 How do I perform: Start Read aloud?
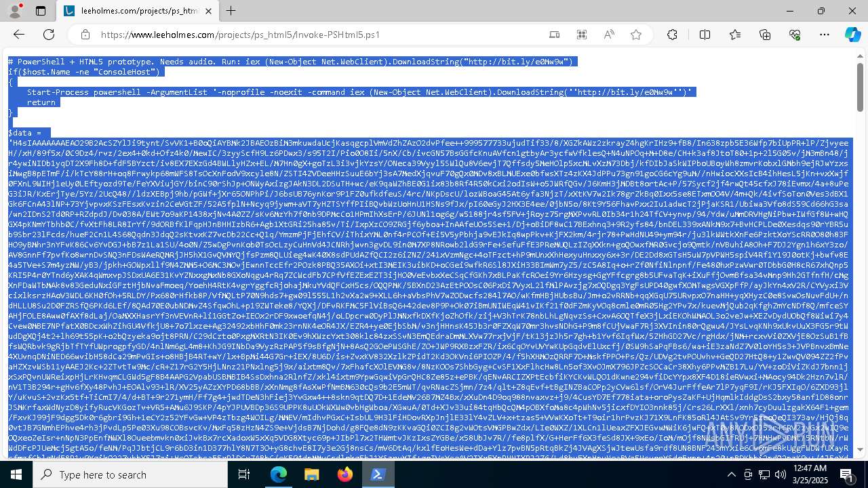609,35
